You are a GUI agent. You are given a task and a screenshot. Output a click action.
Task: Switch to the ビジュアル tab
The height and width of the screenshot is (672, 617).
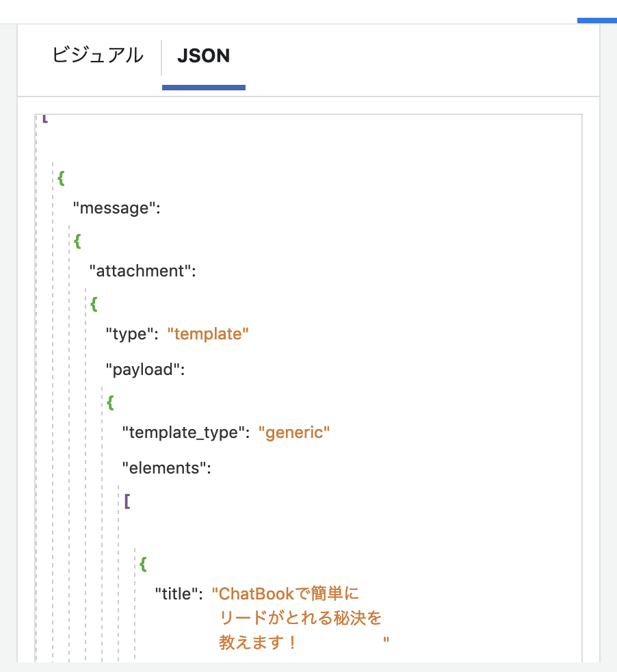tap(98, 55)
